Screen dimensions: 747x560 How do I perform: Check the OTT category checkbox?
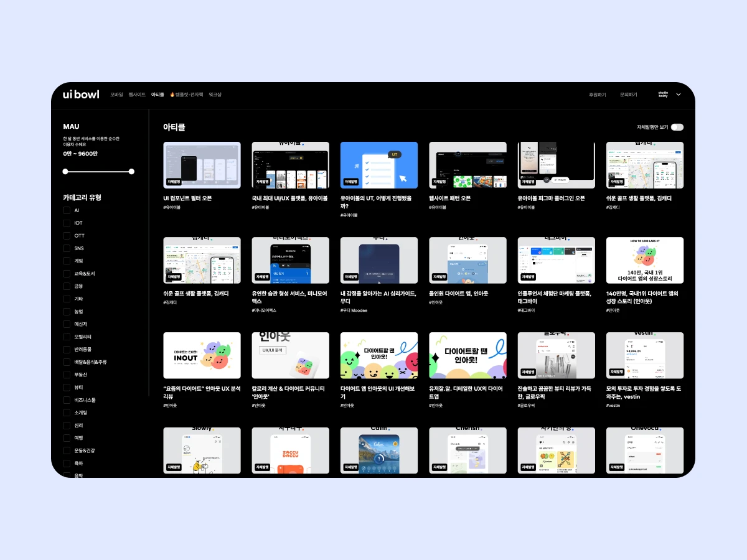[x=67, y=236]
